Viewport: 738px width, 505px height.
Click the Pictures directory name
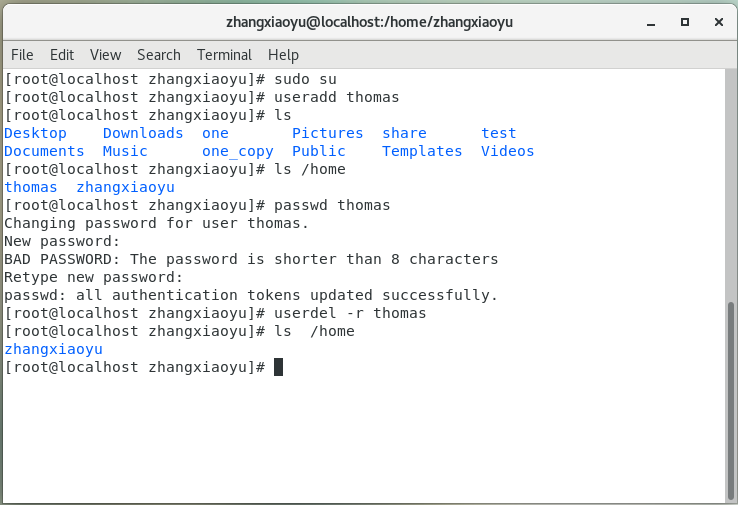click(x=327, y=133)
